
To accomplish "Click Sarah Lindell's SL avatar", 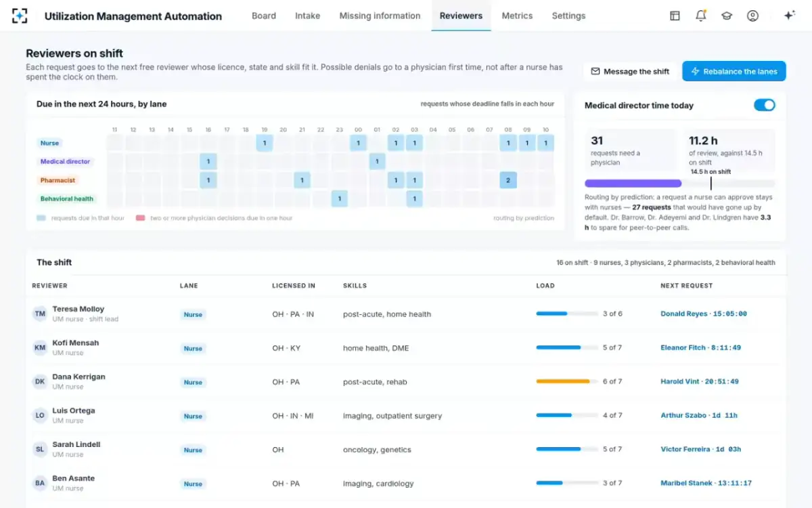I will pos(40,449).
